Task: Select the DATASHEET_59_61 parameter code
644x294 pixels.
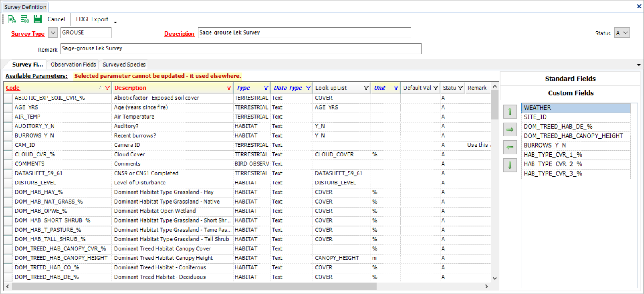Action: point(38,173)
